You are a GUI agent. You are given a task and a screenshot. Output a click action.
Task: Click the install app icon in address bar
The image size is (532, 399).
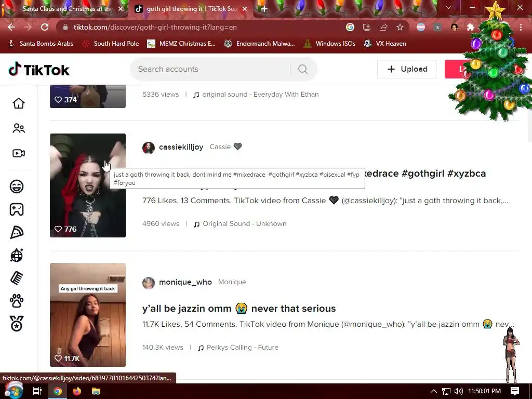(367, 27)
